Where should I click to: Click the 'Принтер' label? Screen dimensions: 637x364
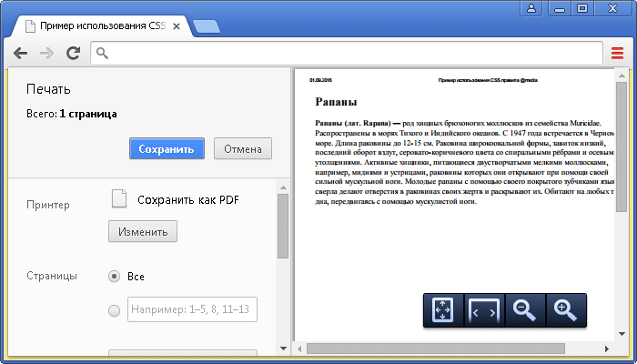coord(48,205)
